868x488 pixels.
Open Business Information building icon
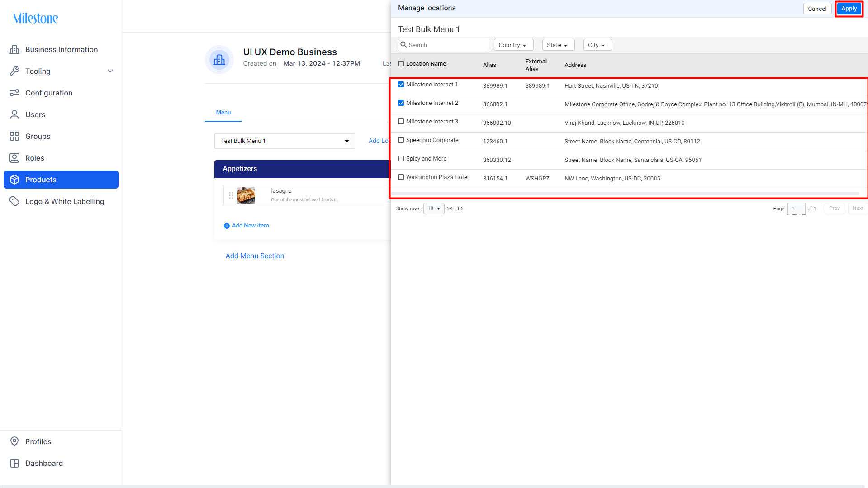14,49
